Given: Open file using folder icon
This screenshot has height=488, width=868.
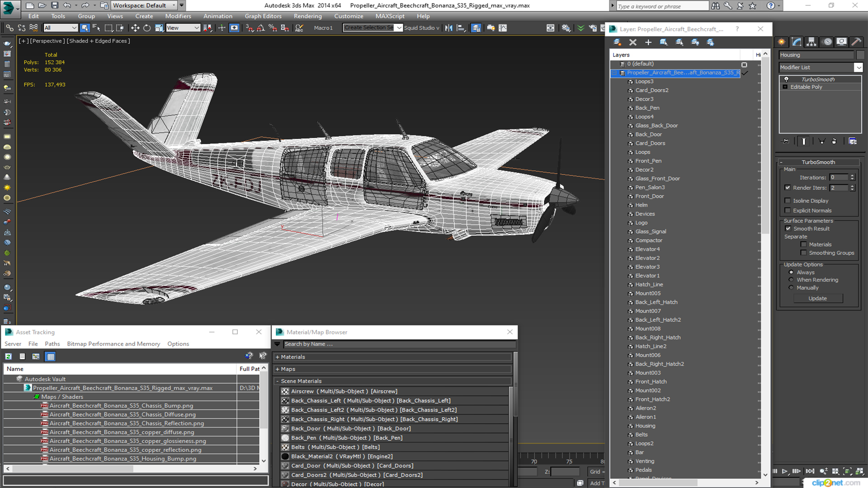Looking at the screenshot, I should pos(42,5).
